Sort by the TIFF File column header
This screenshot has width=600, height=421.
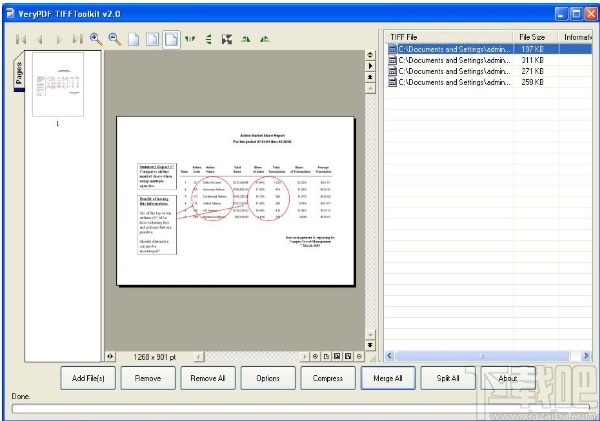448,37
